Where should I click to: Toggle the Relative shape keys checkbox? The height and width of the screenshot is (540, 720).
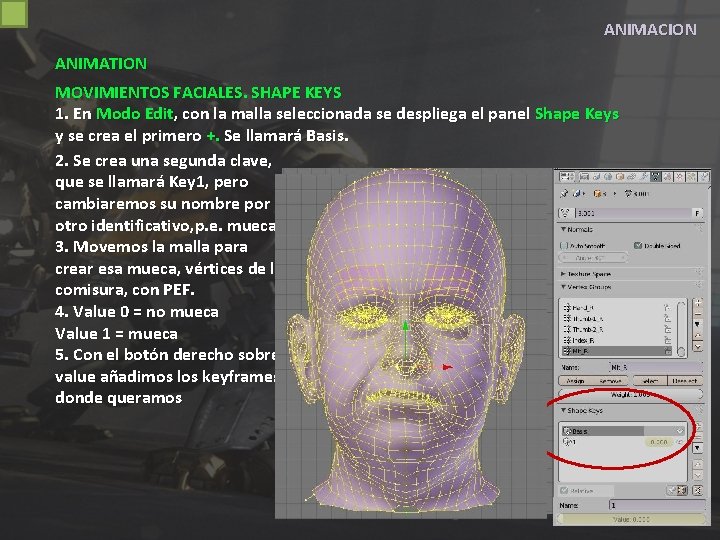click(x=564, y=491)
